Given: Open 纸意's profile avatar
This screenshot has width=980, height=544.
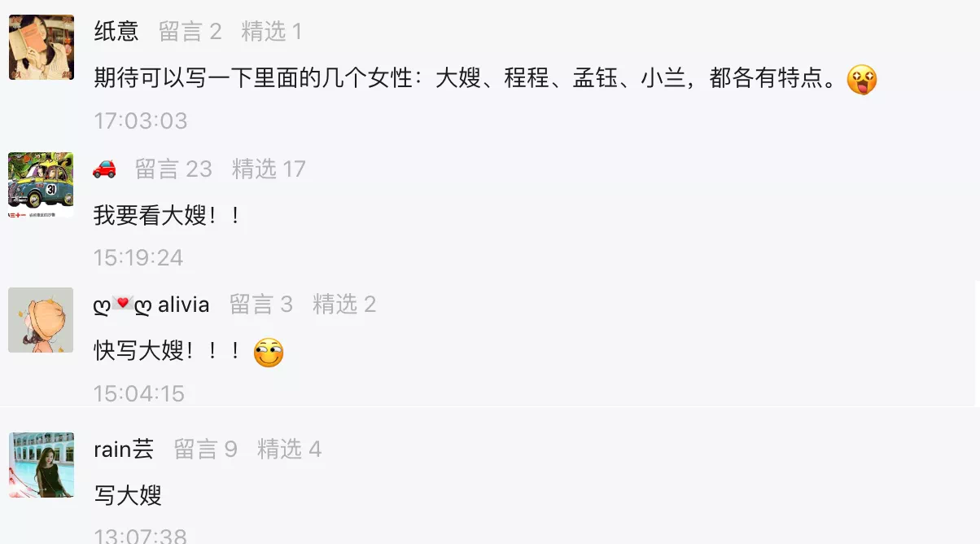Looking at the screenshot, I should coord(41,47).
